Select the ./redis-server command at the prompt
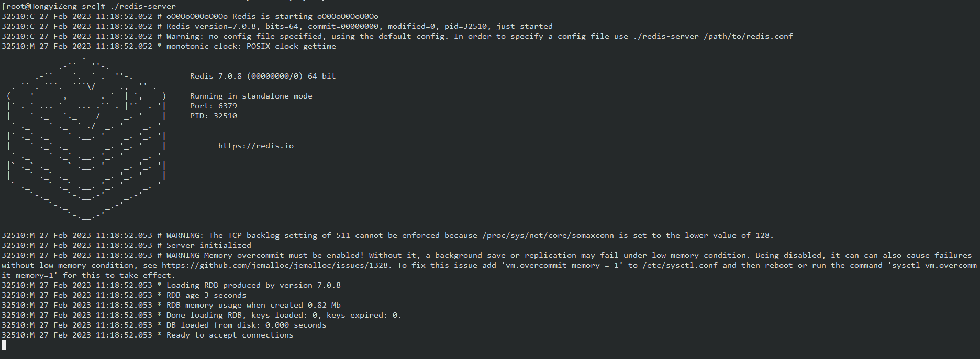This screenshot has width=980, height=359. [x=142, y=6]
